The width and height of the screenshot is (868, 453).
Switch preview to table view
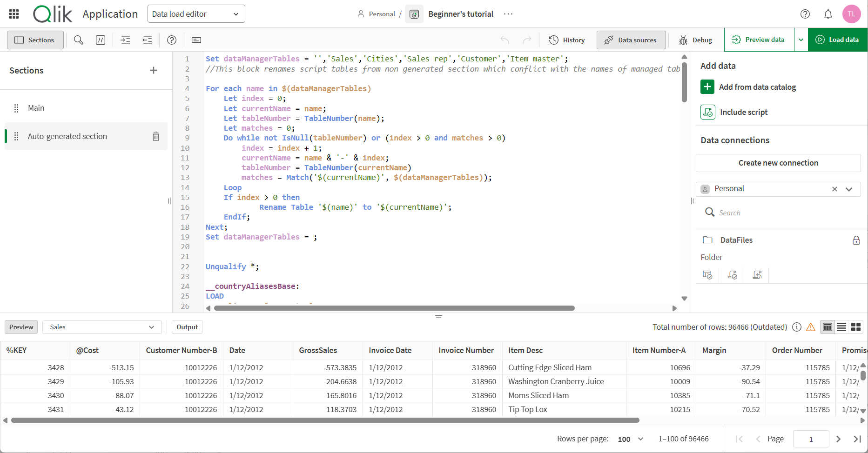tap(828, 327)
